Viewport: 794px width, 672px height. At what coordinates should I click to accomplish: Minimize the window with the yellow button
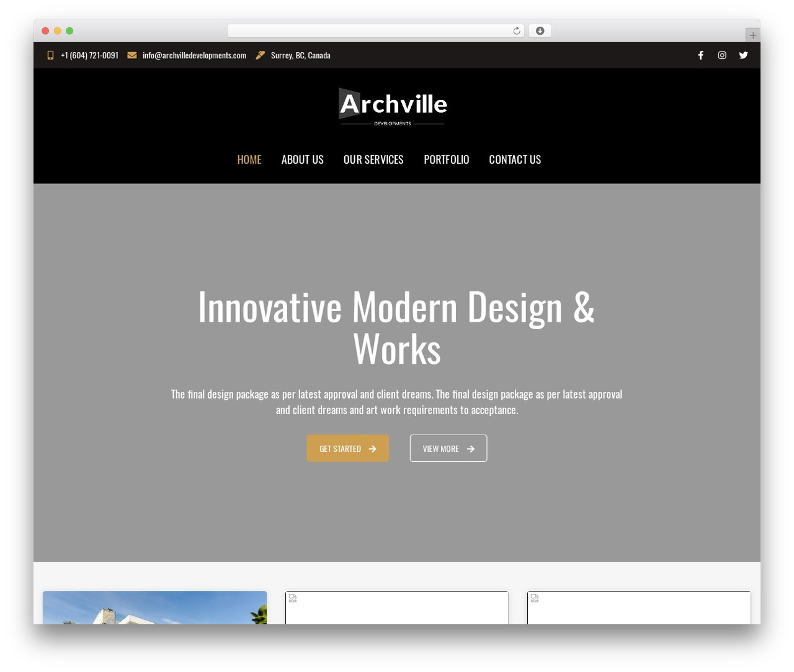[58, 31]
